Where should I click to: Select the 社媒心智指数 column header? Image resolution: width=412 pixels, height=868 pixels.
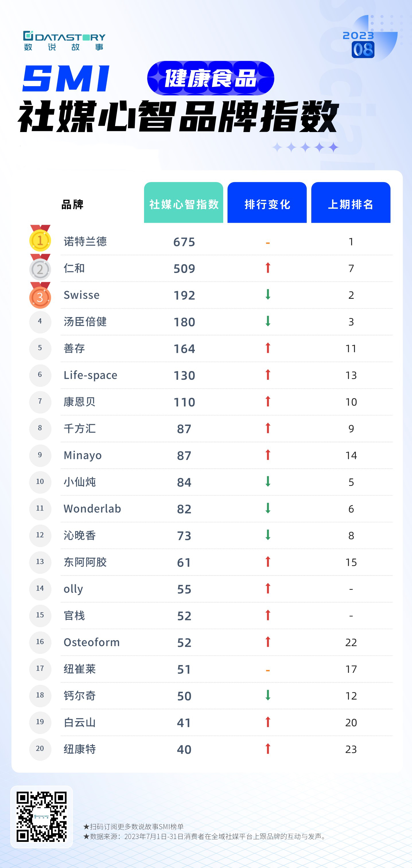tap(184, 203)
